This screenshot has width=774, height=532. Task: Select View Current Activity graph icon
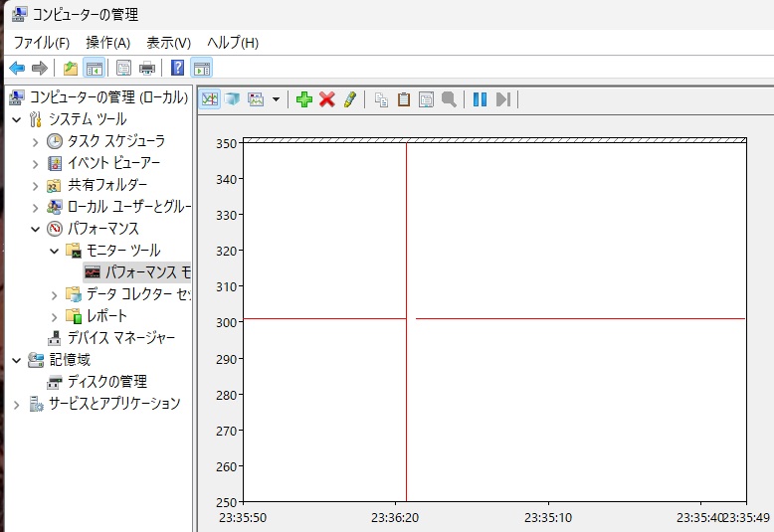210,99
